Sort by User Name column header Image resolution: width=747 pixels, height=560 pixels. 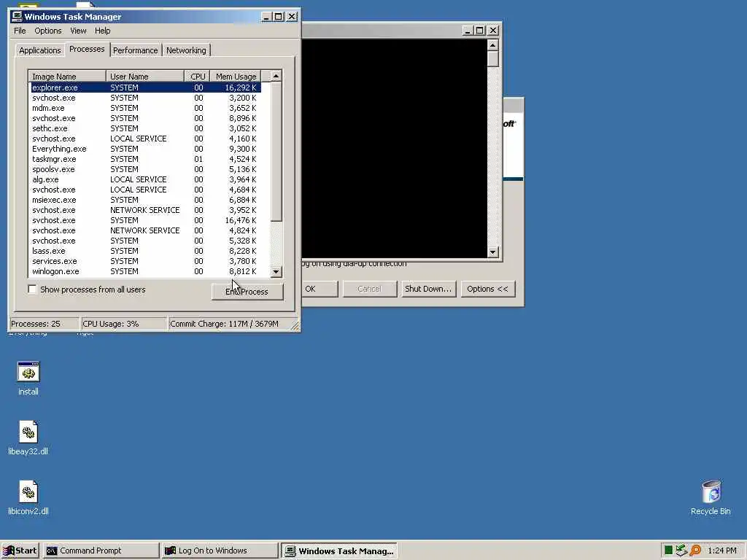click(x=145, y=76)
